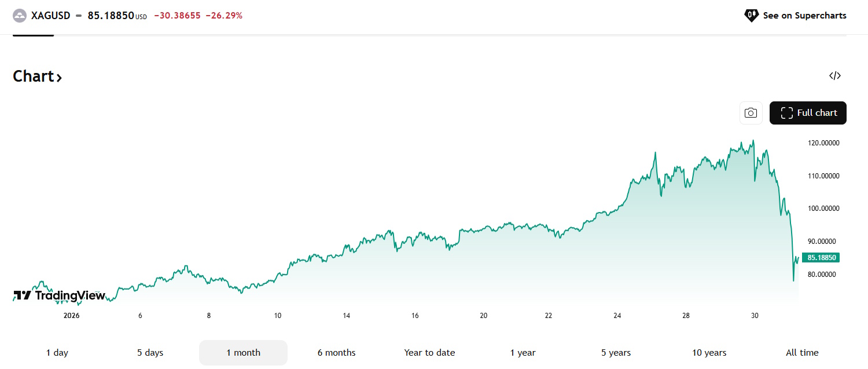The width and height of the screenshot is (868, 369).
Task: Click the 120.00000 price axis label
Action: tap(823, 143)
